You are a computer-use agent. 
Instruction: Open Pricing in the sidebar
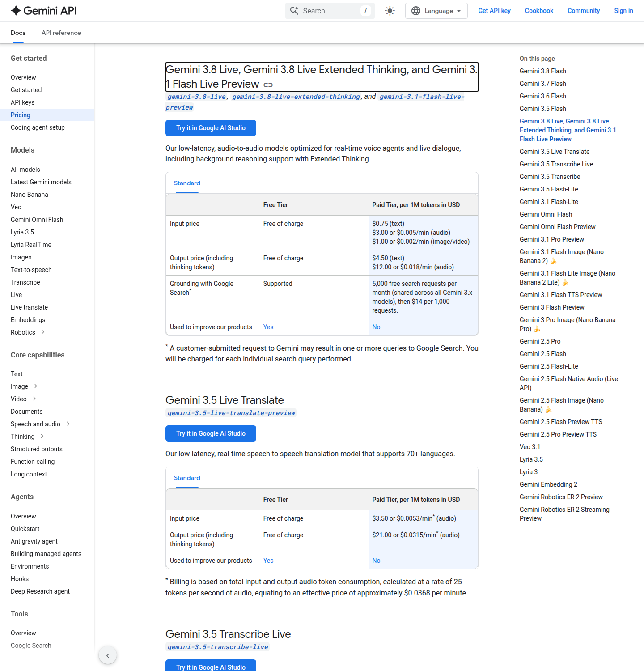coord(21,115)
